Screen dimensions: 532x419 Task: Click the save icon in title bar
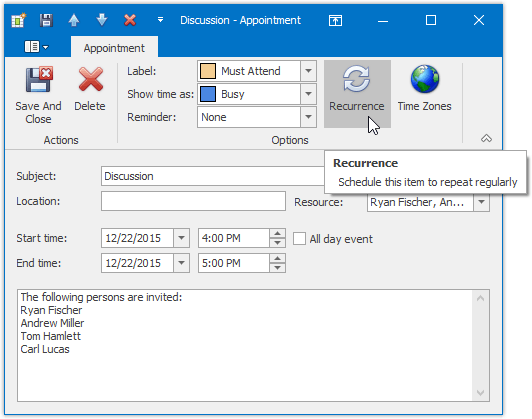46,20
